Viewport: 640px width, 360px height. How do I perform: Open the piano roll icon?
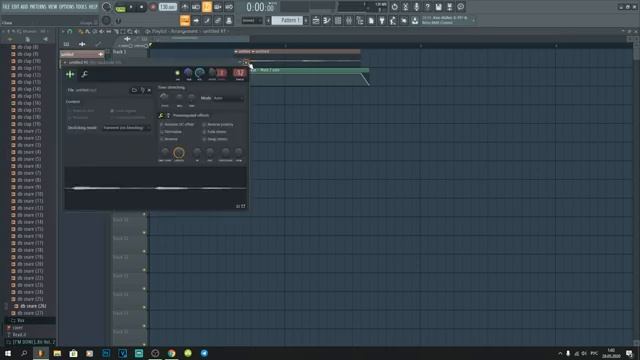coord(327,20)
